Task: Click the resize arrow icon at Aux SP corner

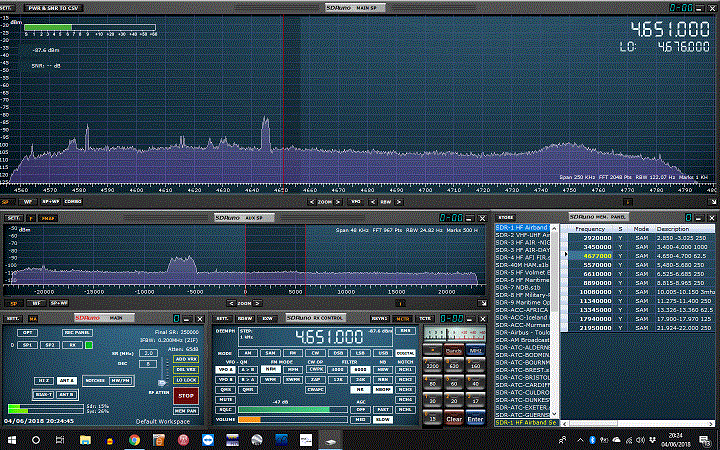Action: point(482,303)
